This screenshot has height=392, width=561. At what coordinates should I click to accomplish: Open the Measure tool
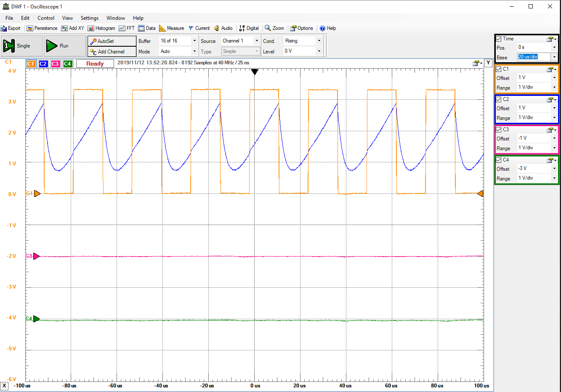pyautogui.click(x=171, y=28)
